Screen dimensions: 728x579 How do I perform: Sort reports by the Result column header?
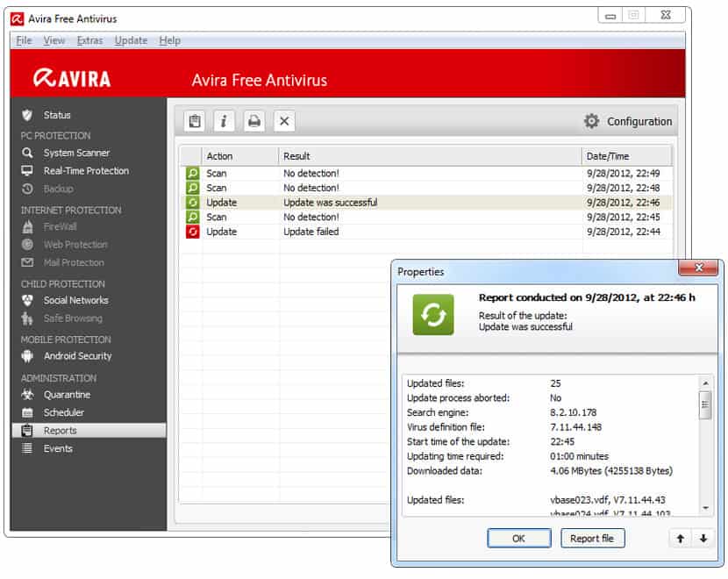pos(430,156)
